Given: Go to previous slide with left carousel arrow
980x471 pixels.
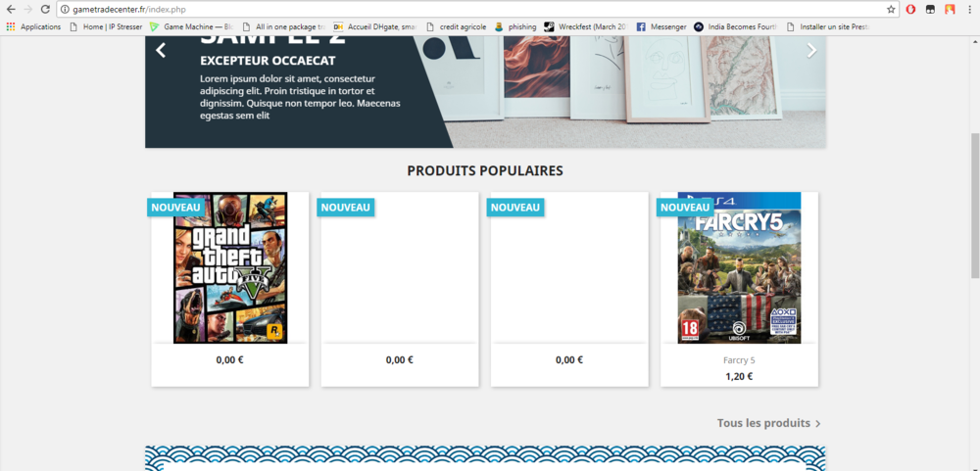Looking at the screenshot, I should (161, 51).
